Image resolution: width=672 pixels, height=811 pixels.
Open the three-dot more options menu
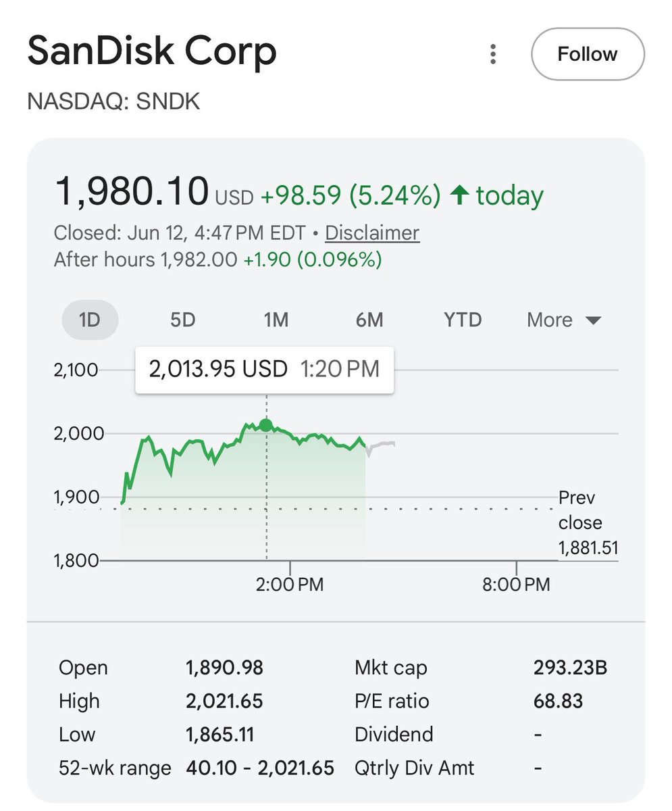[494, 54]
